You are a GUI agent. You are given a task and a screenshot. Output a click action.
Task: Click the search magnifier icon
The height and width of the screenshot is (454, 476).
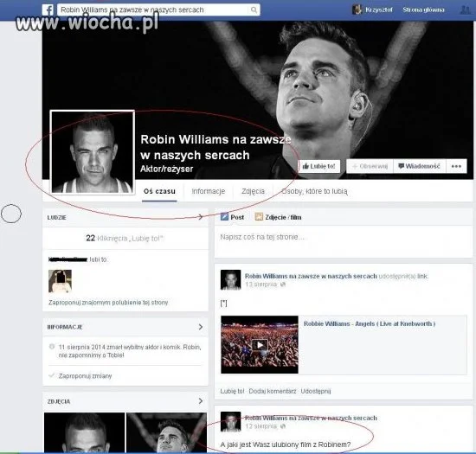254,10
